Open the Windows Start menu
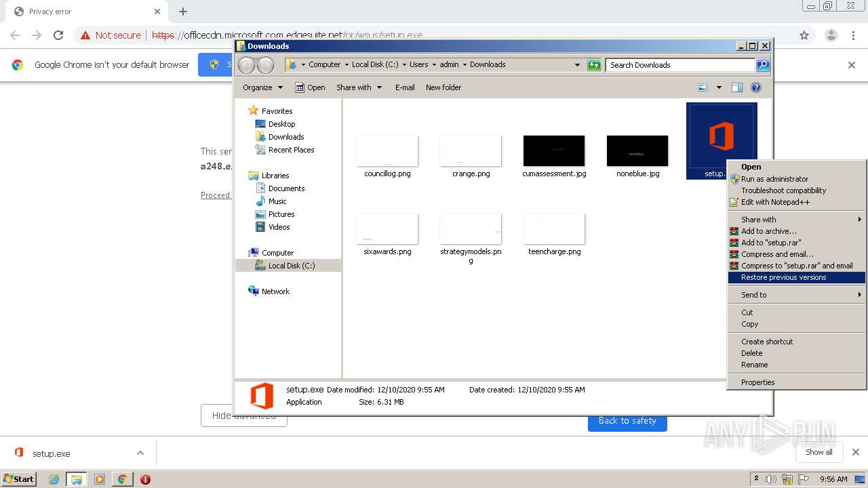Image resolution: width=868 pixels, height=488 pixels. [19, 479]
